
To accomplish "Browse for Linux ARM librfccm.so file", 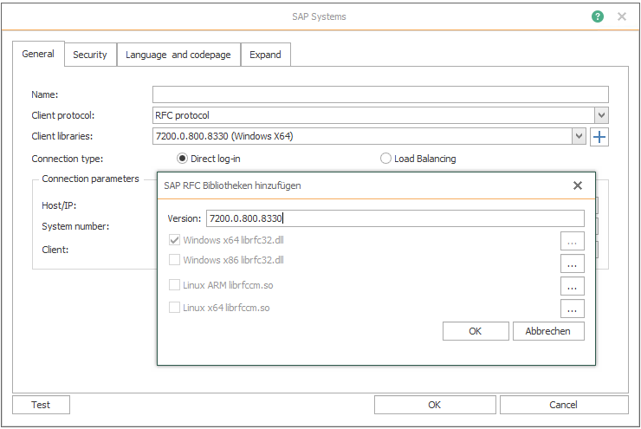I will (x=572, y=287).
